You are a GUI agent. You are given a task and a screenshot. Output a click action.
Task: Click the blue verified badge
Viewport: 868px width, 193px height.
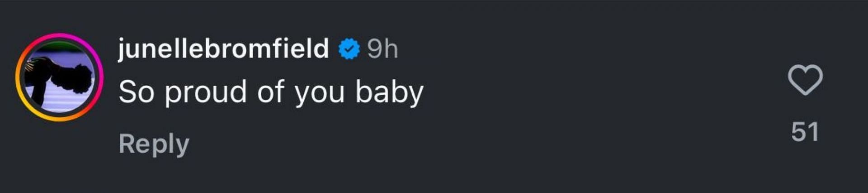tap(349, 49)
